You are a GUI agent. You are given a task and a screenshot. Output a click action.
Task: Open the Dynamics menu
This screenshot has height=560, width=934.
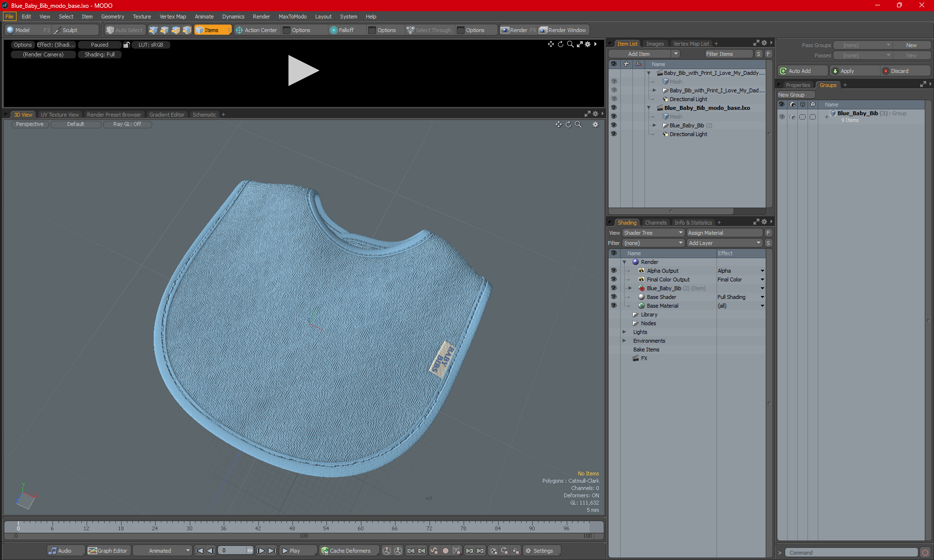pos(233,17)
